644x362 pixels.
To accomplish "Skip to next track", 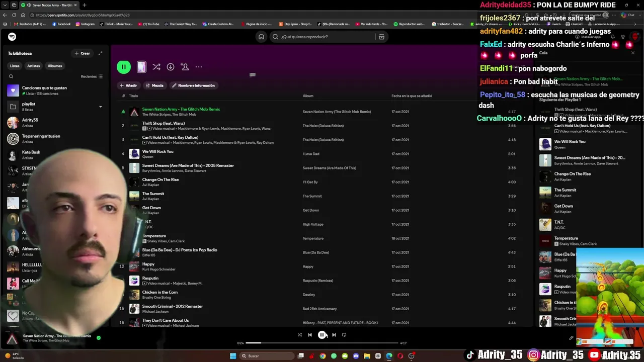I will tap(334, 335).
